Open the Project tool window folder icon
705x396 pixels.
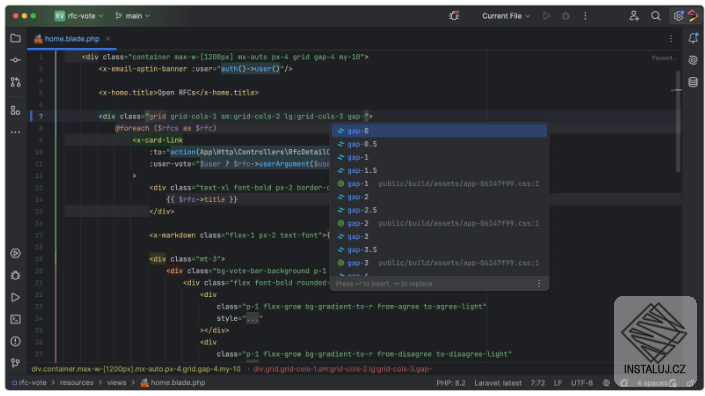coord(15,39)
